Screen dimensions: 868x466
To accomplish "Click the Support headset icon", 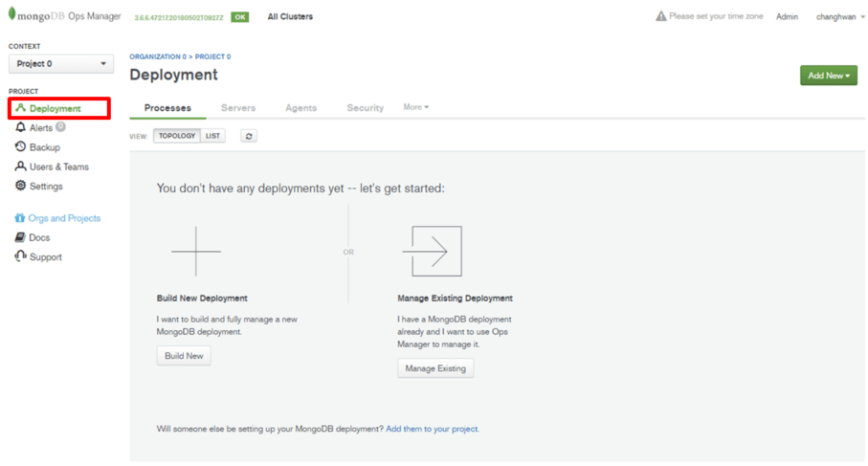I will coord(20,256).
